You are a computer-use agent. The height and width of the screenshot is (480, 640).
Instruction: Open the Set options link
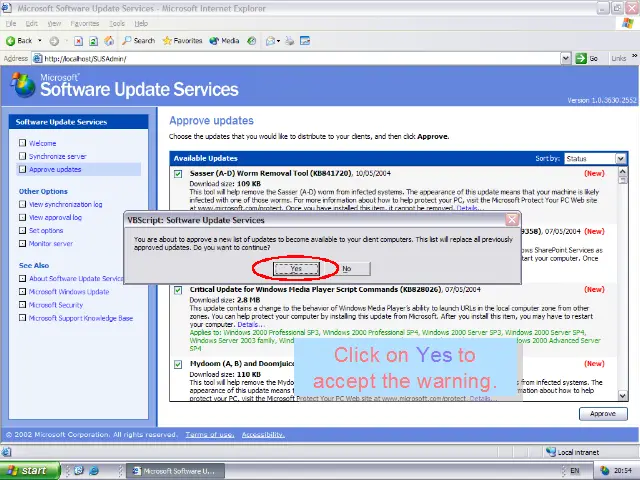(46, 231)
